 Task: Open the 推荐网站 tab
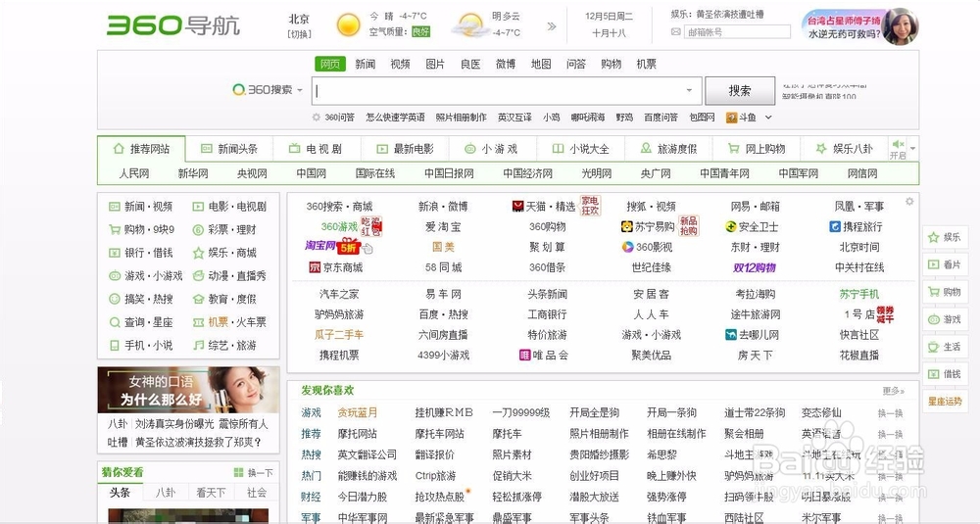point(142,149)
